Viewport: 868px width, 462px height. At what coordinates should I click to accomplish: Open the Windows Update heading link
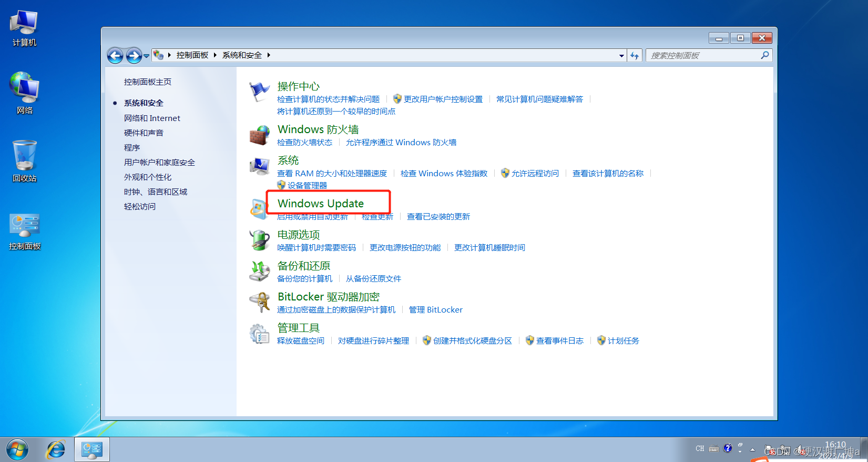point(321,203)
